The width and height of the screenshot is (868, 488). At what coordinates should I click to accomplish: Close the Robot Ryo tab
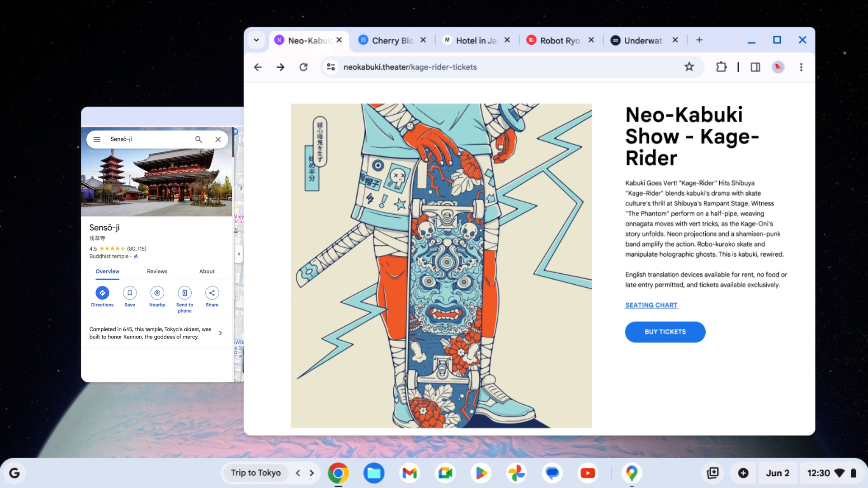(x=591, y=40)
